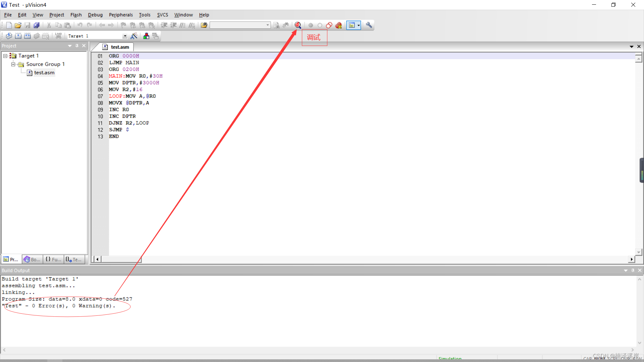Open Manage Components colored blocks icon
Screen dimensions: 644x362
tap(146, 36)
